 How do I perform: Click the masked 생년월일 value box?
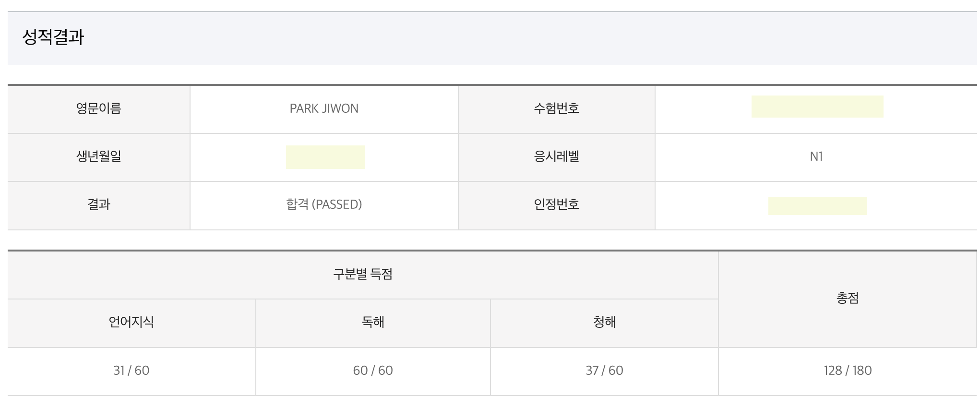pos(325,157)
